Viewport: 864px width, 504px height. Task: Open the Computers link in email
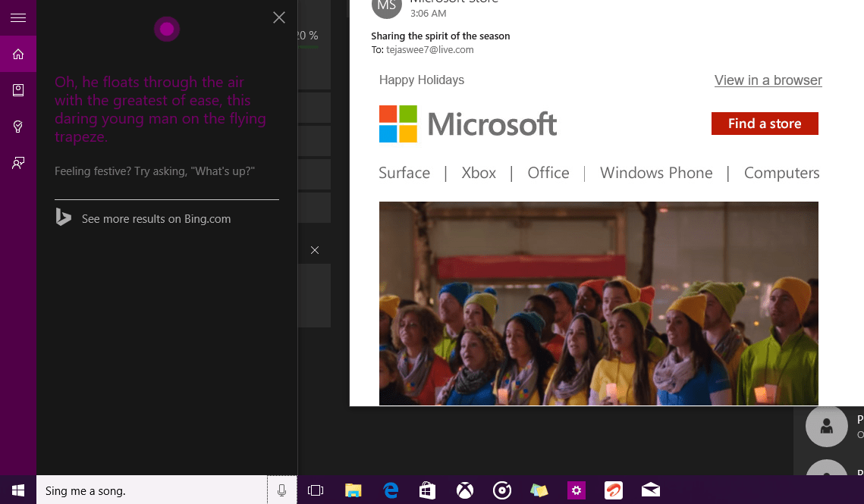pos(782,173)
